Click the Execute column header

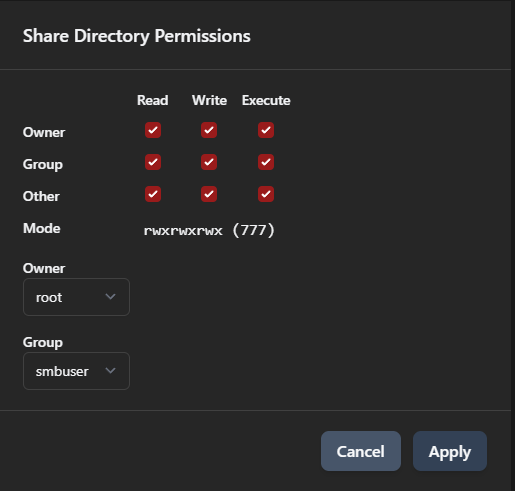(x=266, y=100)
